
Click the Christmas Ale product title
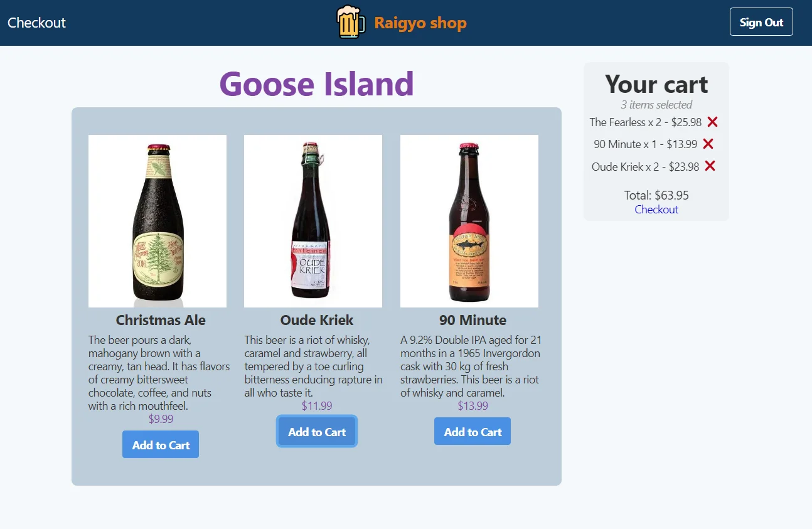click(161, 320)
